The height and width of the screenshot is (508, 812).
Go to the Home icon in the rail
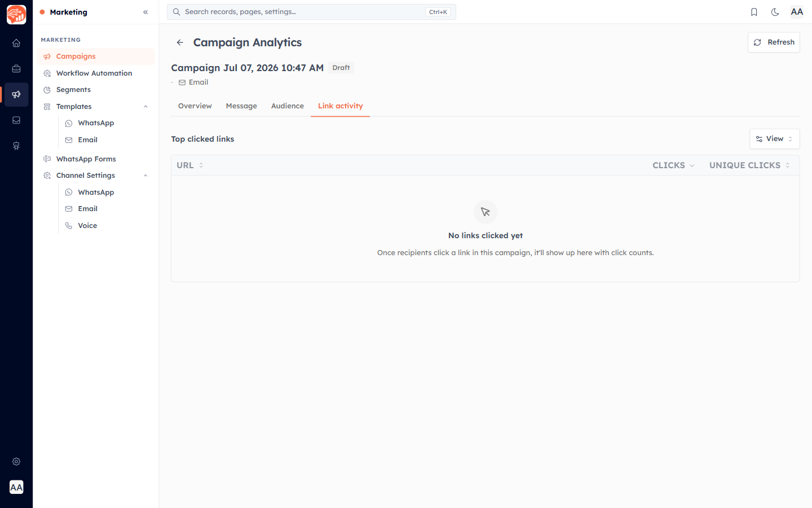[16, 43]
